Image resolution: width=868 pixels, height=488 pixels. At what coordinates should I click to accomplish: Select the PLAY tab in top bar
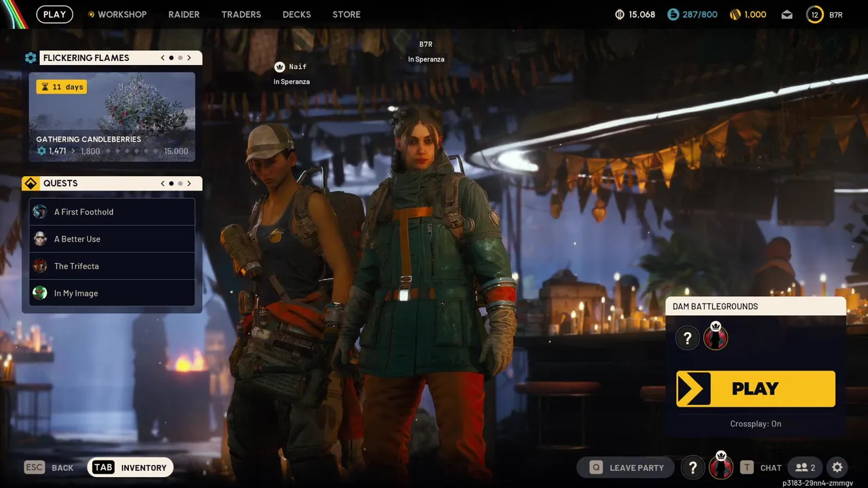(x=54, y=14)
